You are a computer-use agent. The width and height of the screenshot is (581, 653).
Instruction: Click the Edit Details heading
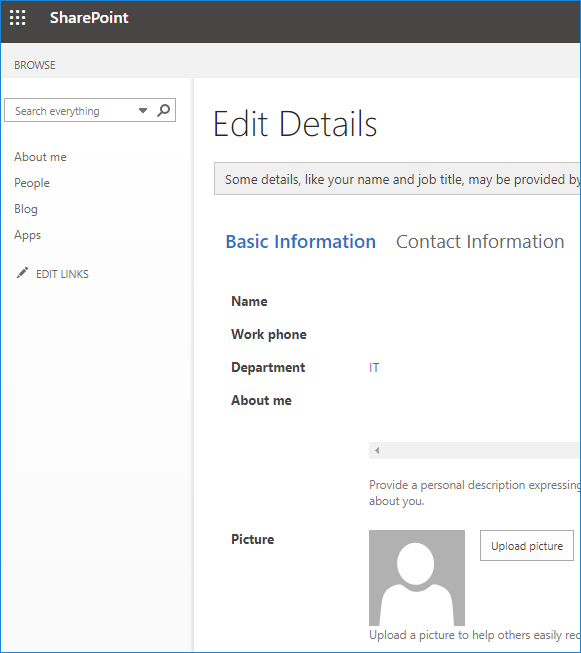tap(295, 124)
